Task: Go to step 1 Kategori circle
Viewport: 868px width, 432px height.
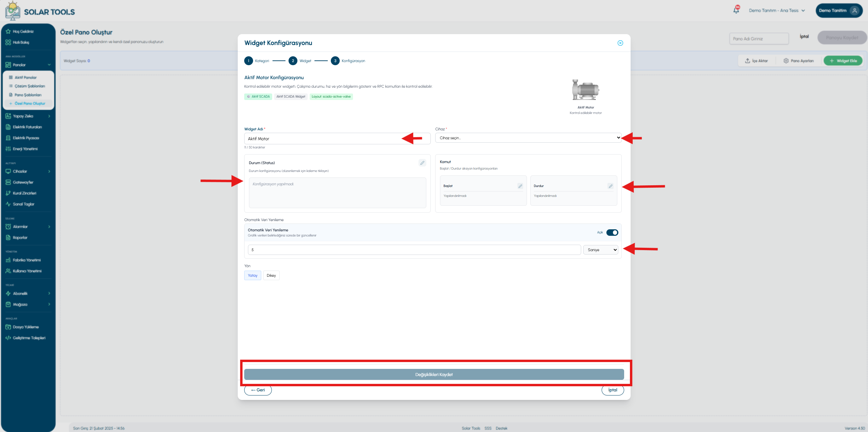Action: tap(249, 61)
